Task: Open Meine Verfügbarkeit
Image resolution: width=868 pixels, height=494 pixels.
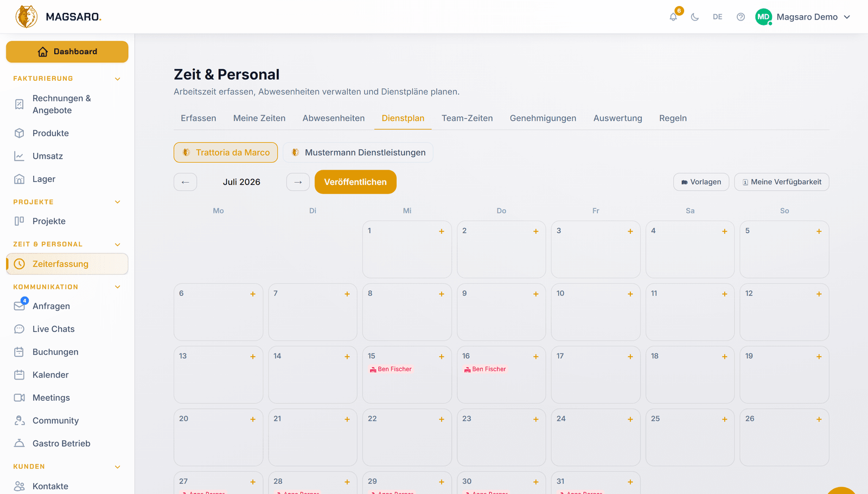Action: coord(782,182)
